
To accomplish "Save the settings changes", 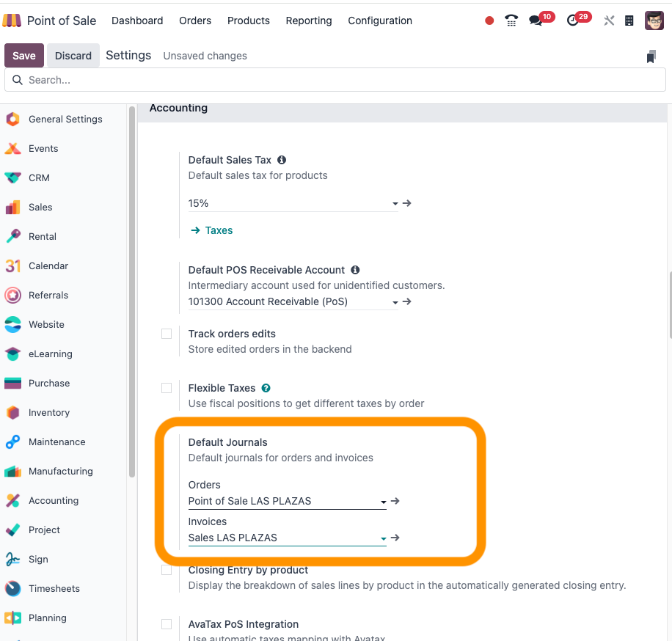I will pyautogui.click(x=24, y=55).
